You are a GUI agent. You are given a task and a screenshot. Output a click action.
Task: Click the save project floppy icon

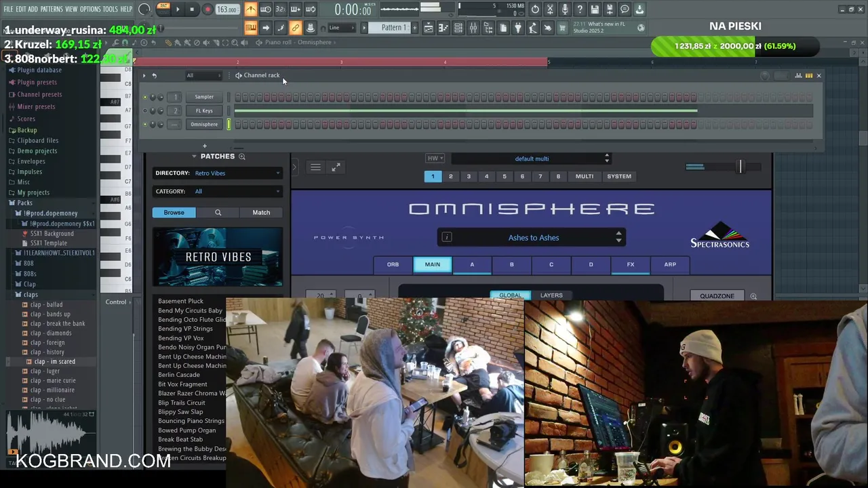595,9
